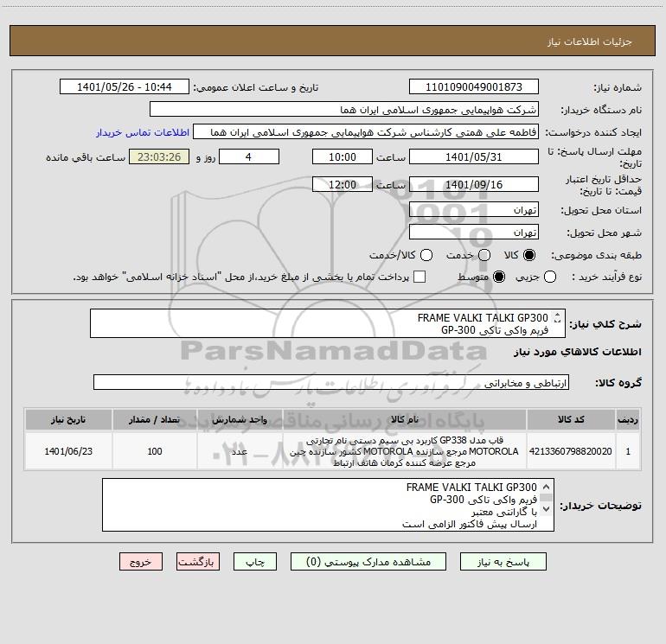Tick the اسناد خزانه اسلامی payment checkbox
The image size is (666, 644).
[x=419, y=277]
